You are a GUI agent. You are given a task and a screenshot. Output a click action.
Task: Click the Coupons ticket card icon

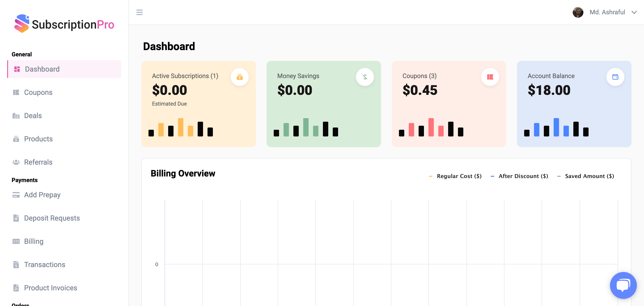490,77
